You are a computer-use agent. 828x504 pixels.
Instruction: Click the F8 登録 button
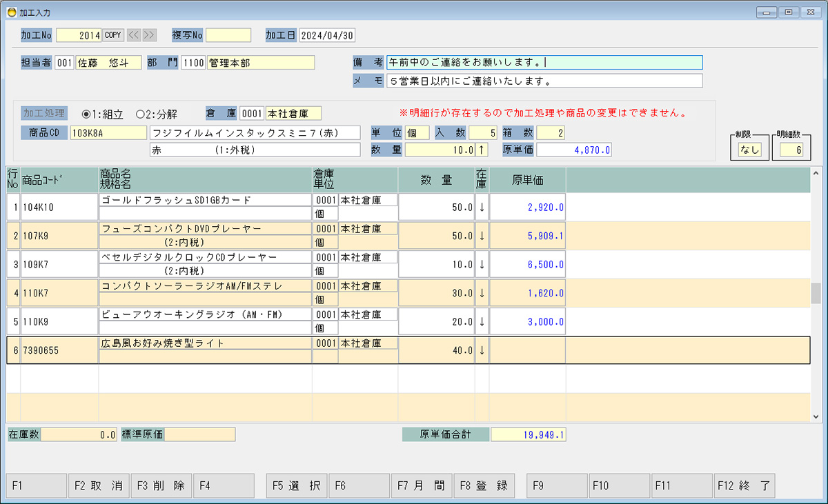pyautogui.click(x=484, y=485)
